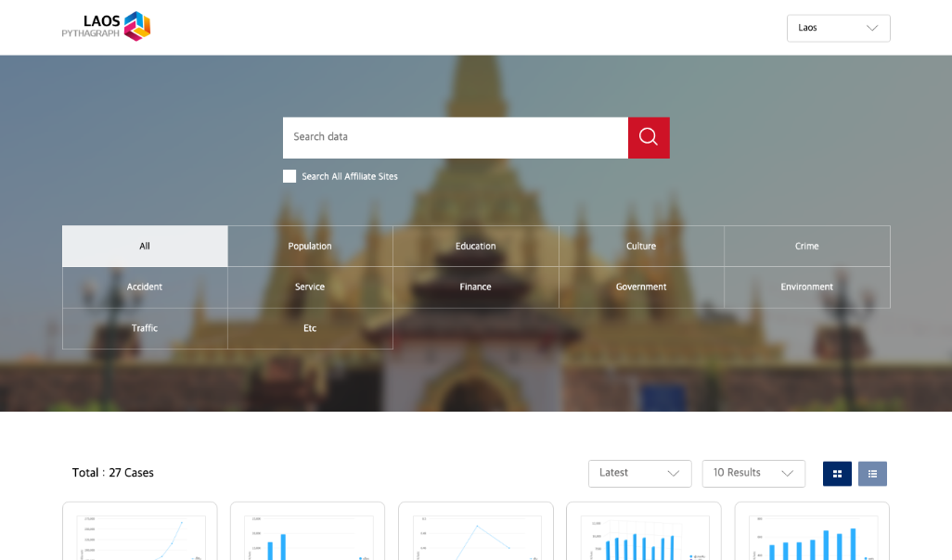Open the Culture category

641,247
